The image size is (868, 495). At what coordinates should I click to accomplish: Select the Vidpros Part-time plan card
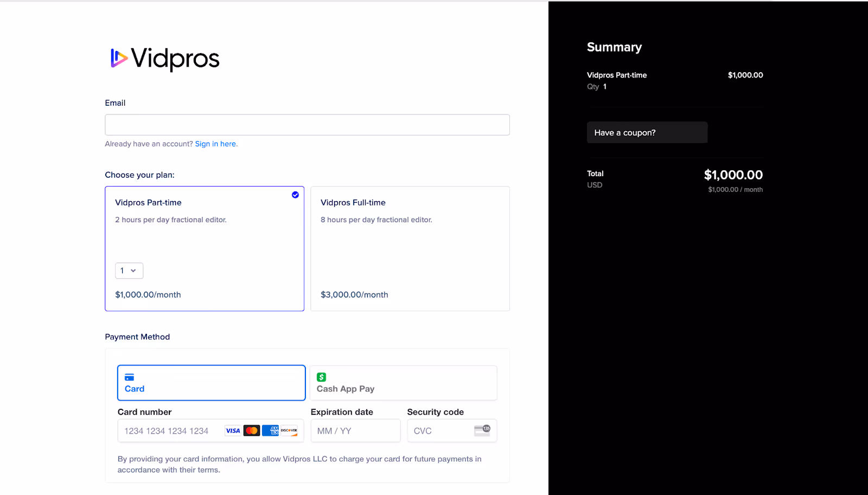pyautogui.click(x=205, y=249)
